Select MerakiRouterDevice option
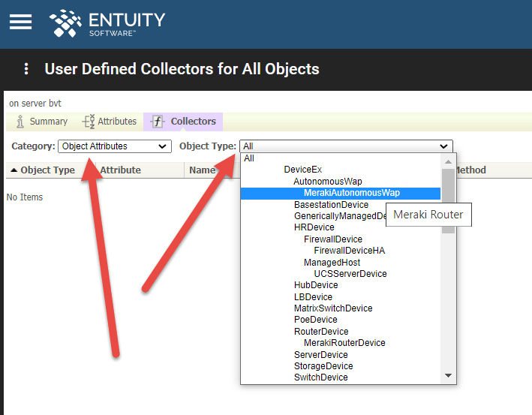 [341, 343]
